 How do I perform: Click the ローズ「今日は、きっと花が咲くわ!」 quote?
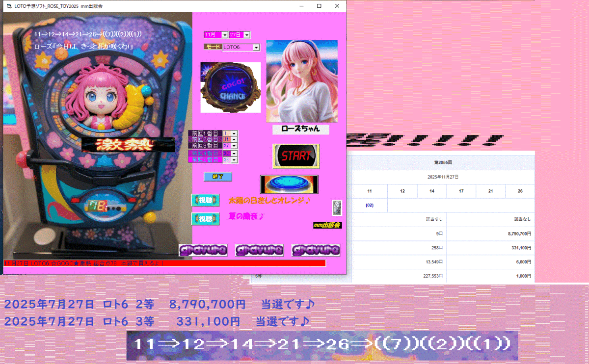point(84,46)
